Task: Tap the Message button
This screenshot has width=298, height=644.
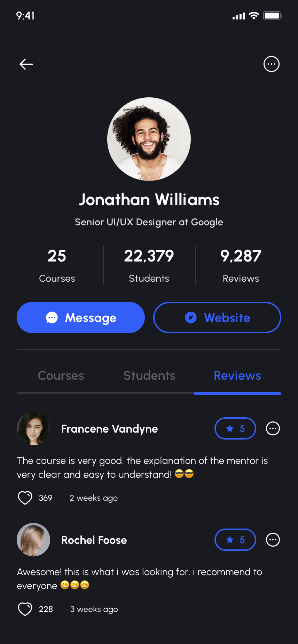Action: (x=81, y=317)
